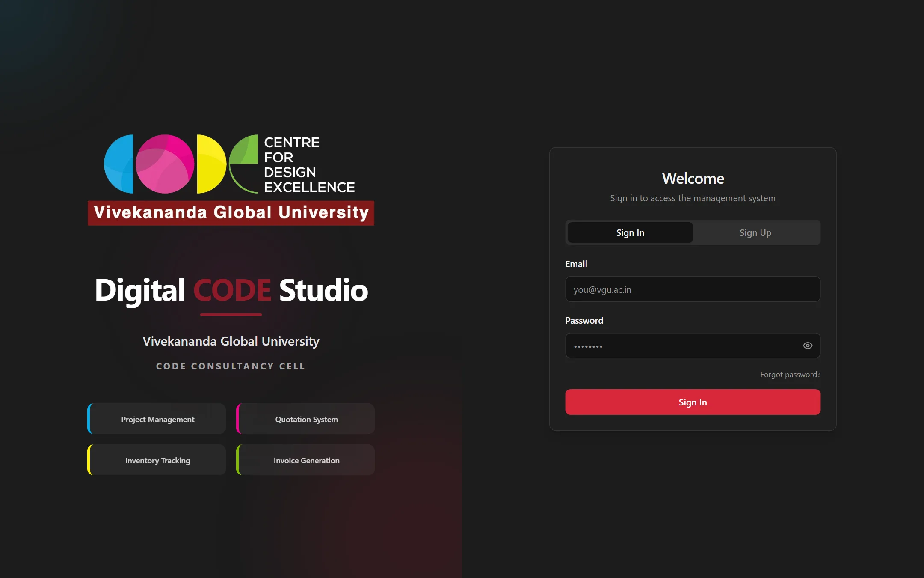Click the Password field label
The height and width of the screenshot is (578, 924).
point(584,321)
